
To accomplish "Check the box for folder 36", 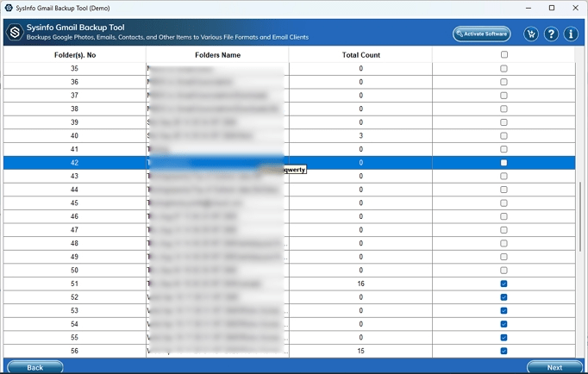I will [504, 82].
